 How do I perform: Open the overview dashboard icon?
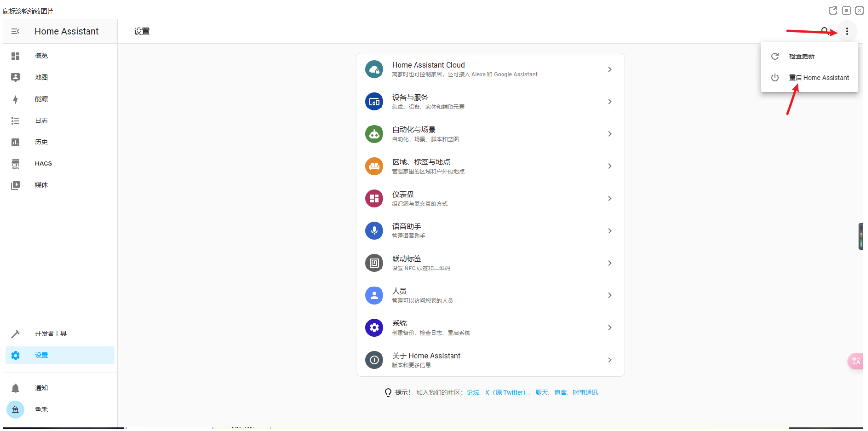click(x=16, y=56)
